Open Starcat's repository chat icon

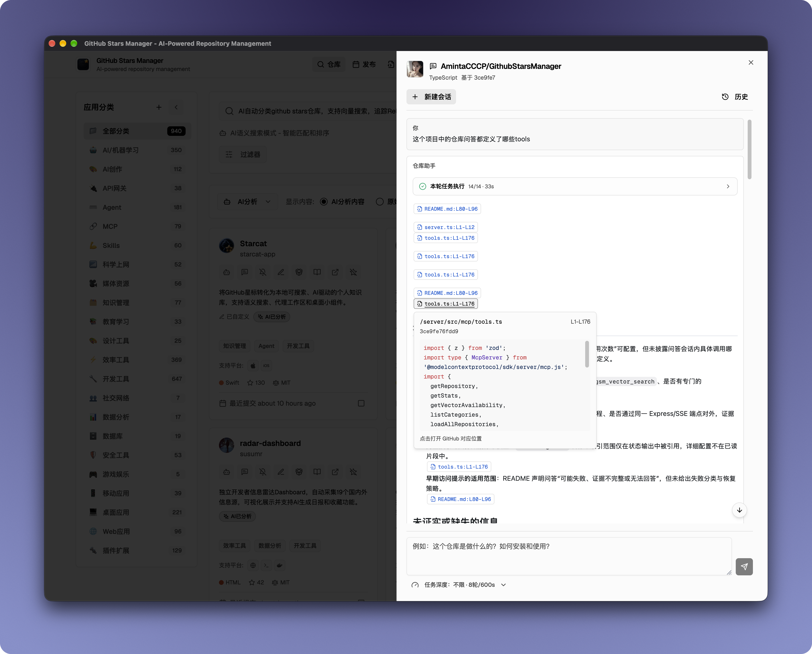(244, 272)
